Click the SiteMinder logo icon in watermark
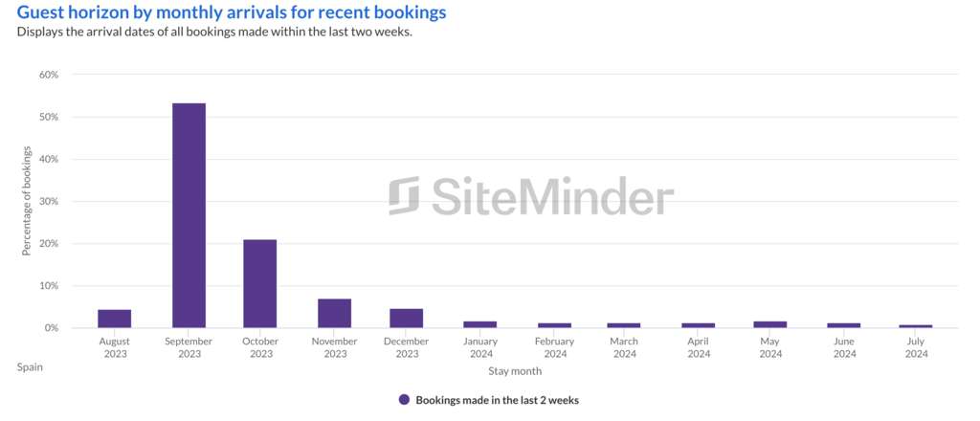 tap(404, 196)
